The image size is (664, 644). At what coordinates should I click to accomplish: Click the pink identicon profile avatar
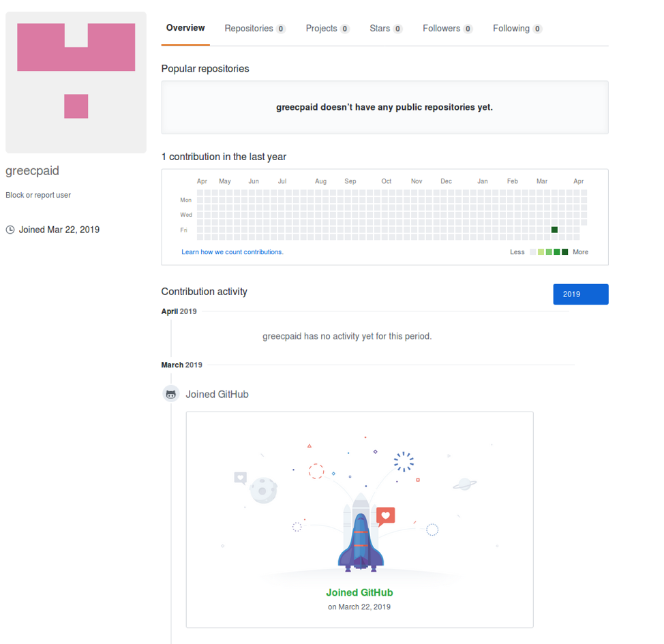tap(76, 82)
